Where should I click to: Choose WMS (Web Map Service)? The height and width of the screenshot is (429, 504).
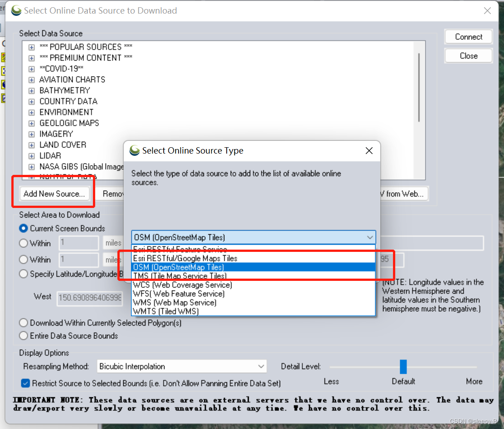pos(253,303)
